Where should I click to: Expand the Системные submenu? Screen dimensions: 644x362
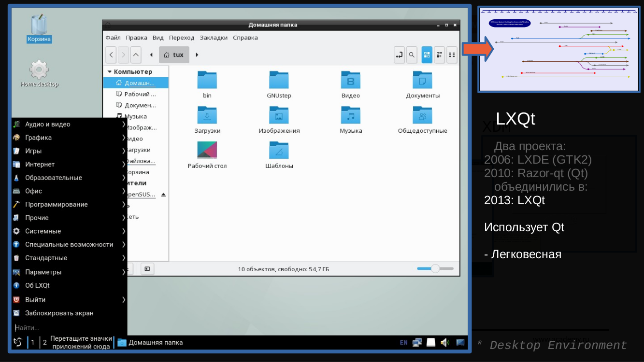(69, 231)
